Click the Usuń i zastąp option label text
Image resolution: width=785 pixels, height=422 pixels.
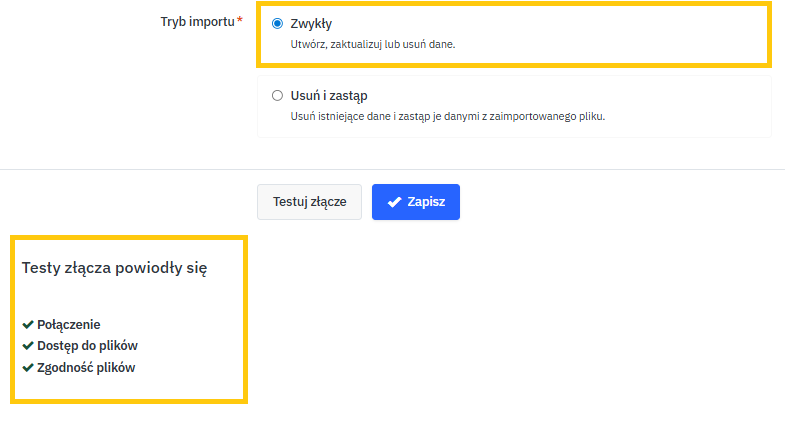(x=329, y=96)
